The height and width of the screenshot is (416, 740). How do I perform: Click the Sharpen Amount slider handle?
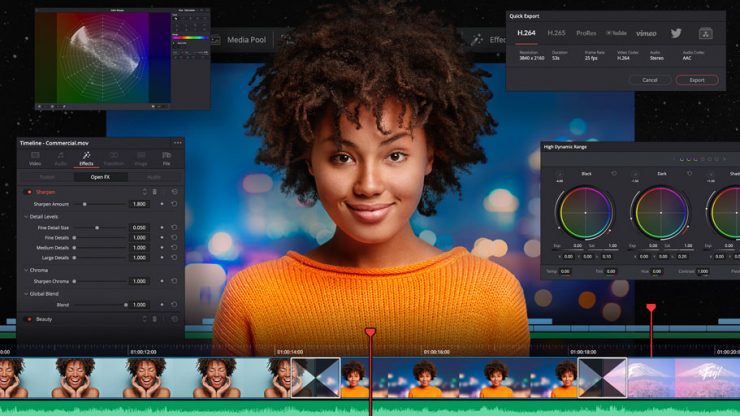click(84, 204)
